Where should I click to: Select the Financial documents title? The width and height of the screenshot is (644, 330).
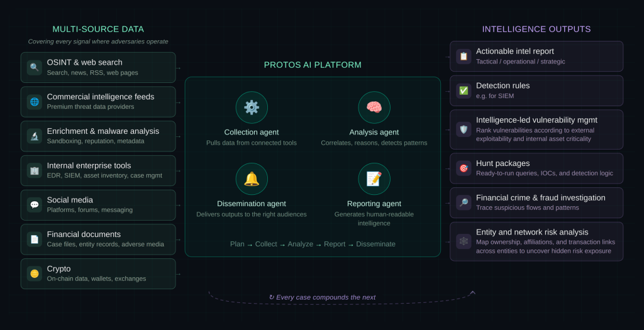tap(84, 234)
